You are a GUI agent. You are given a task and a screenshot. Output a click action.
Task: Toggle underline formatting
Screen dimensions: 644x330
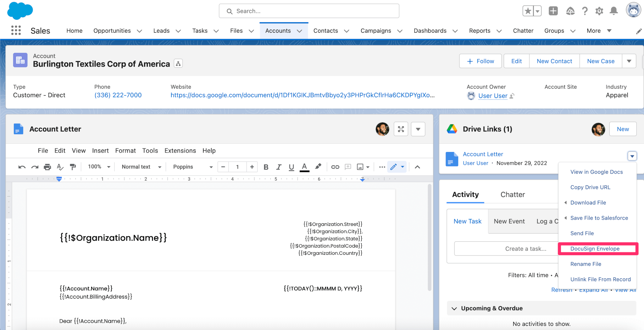coord(291,167)
